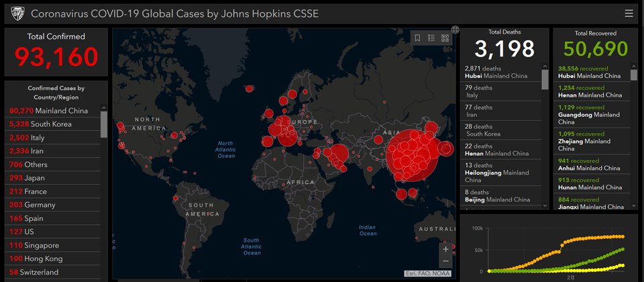Click the recovered list scroll down arrow
Viewport: 644px width, 282px height.
coord(634,205)
